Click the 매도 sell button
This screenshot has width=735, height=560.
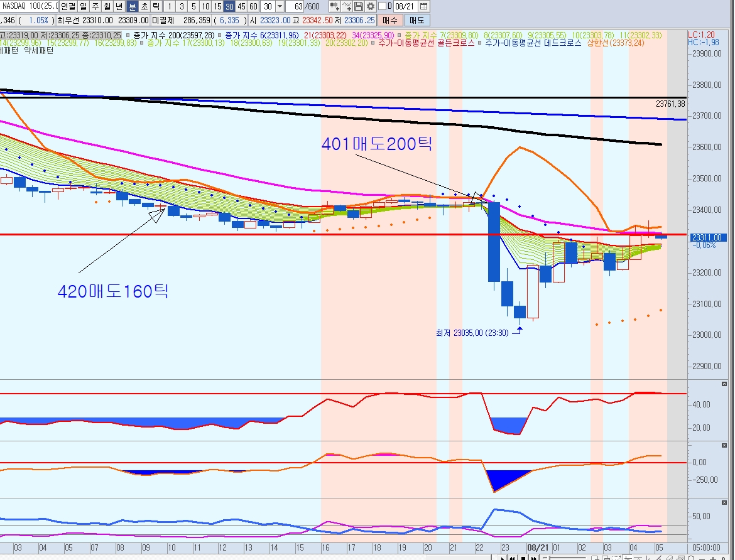[x=416, y=20]
